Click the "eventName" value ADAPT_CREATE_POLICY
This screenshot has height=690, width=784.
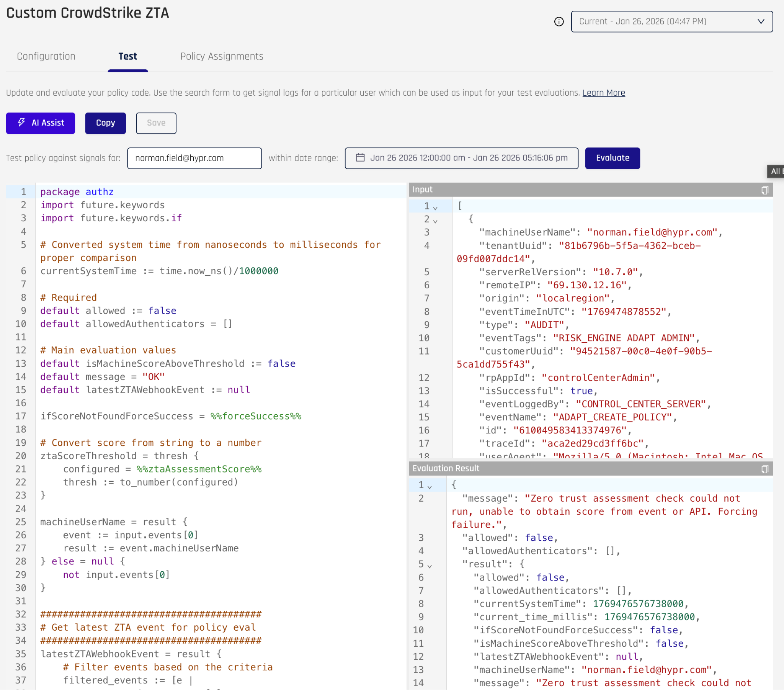(x=612, y=417)
